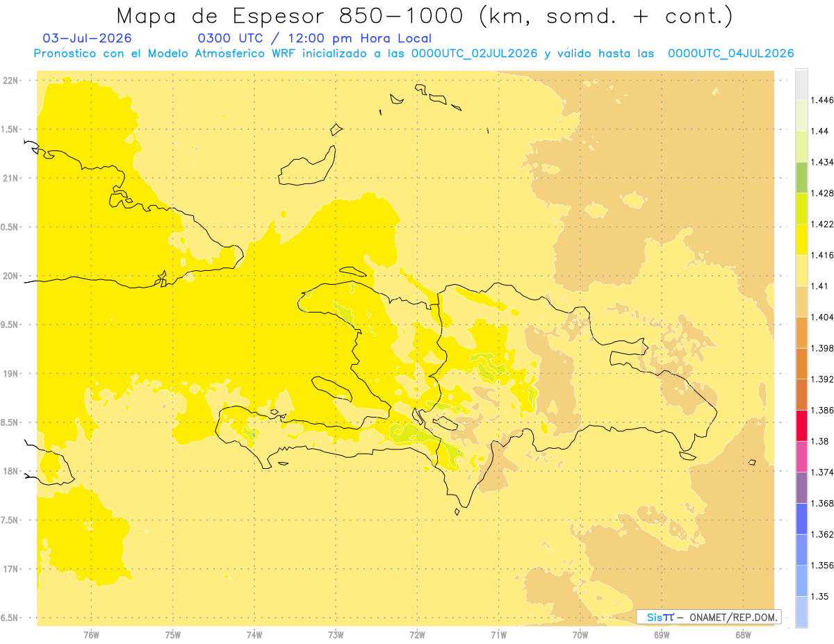Pick the purple swatch between 1.368 and 1.374
834x644 pixels.
coord(801,488)
